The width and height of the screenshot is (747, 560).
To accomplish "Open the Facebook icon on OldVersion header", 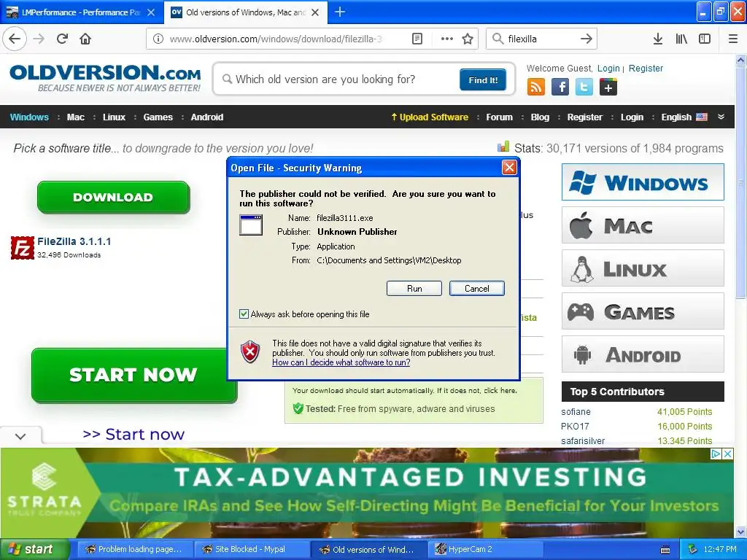I will pyautogui.click(x=560, y=87).
